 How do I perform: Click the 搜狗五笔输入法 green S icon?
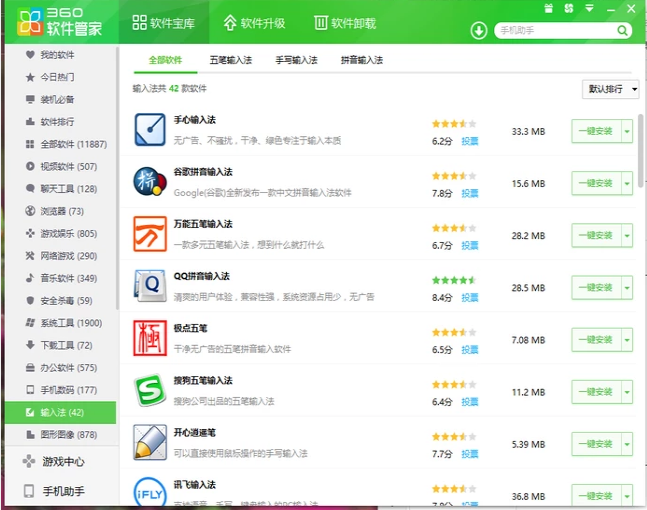[149, 390]
